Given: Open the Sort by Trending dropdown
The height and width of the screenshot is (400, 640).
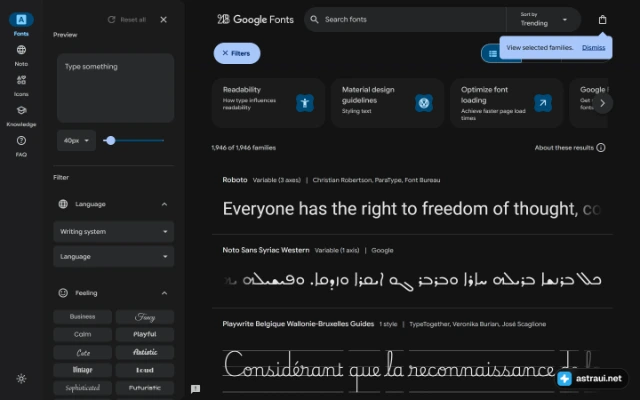Looking at the screenshot, I should (543, 19).
